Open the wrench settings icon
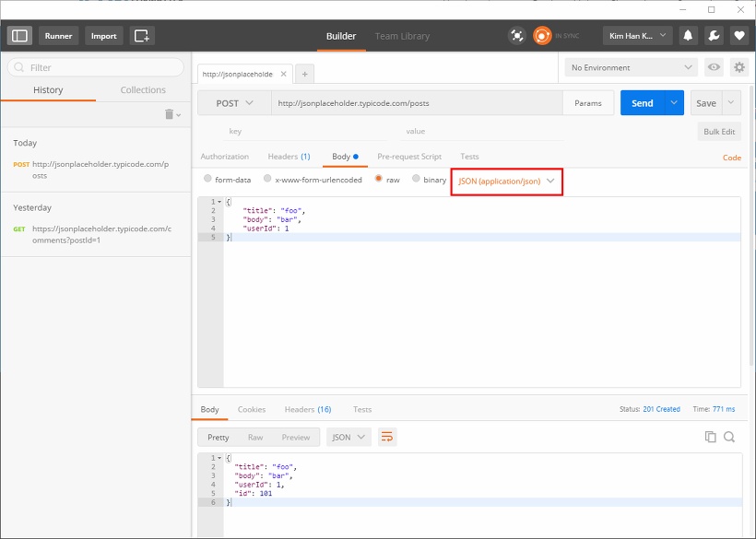Image resolution: width=756 pixels, height=539 pixels. tap(714, 36)
